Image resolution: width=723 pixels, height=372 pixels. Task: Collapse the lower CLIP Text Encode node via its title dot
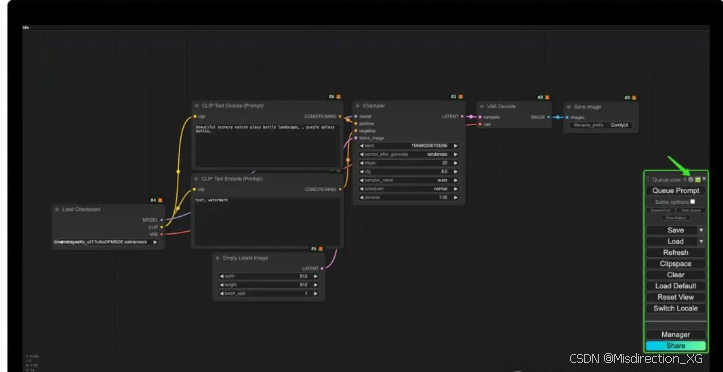click(196, 179)
